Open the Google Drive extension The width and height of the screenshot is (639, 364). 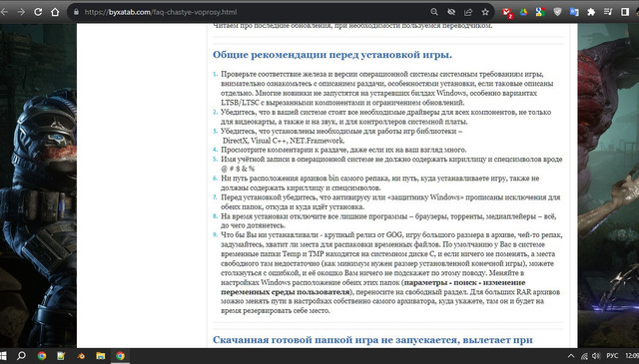(x=523, y=12)
